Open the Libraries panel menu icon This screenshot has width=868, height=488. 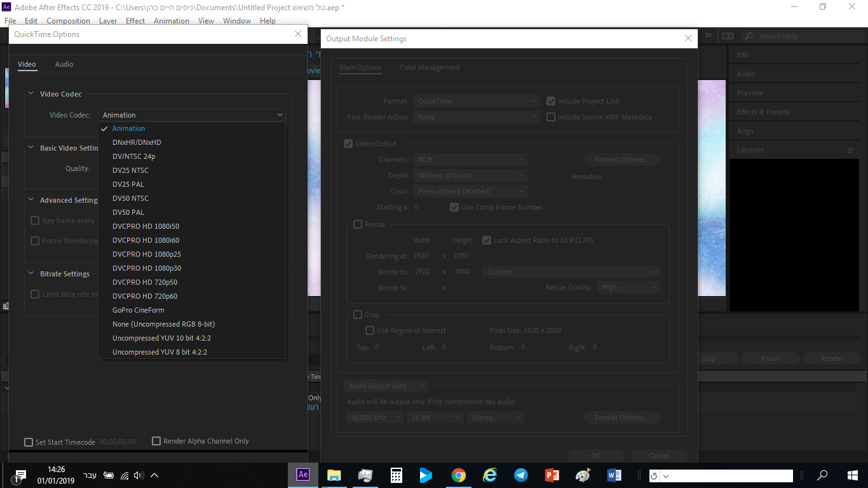(850, 150)
